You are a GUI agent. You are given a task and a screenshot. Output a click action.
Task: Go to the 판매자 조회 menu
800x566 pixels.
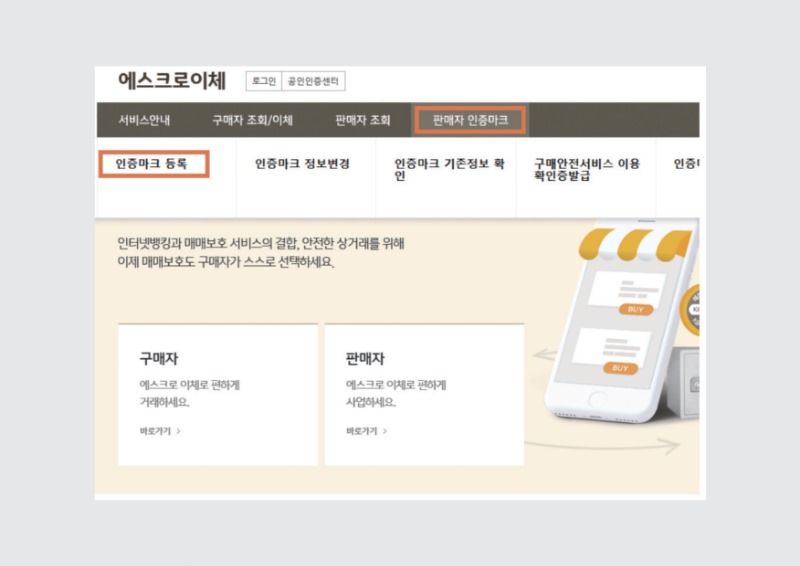coord(363,120)
